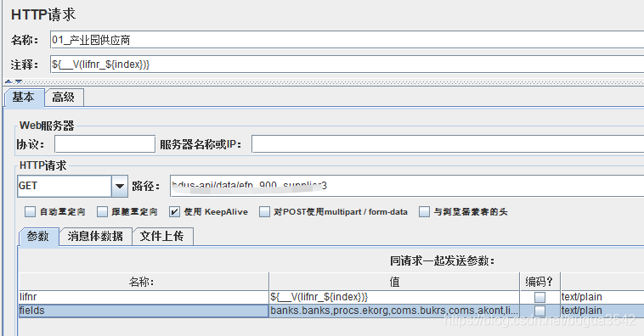Switch to the 基本 tab
The height and width of the screenshot is (336, 644).
pyautogui.click(x=24, y=98)
